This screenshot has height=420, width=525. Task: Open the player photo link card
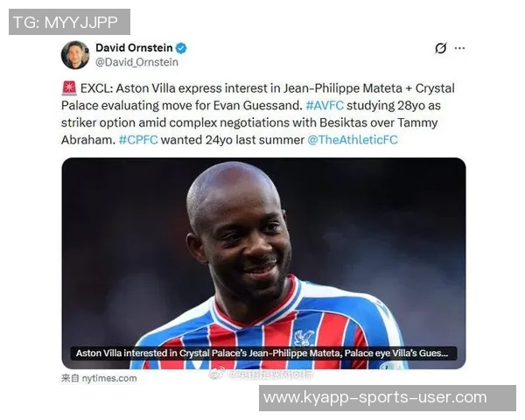coord(264,263)
